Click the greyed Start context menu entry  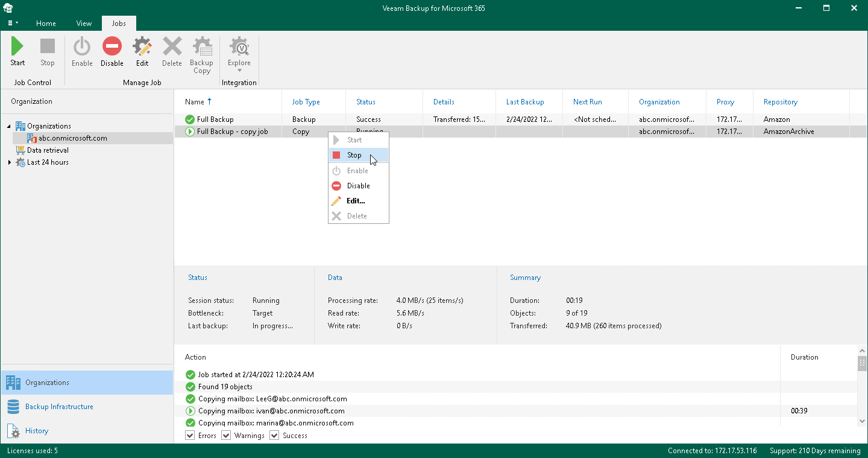tap(359, 140)
